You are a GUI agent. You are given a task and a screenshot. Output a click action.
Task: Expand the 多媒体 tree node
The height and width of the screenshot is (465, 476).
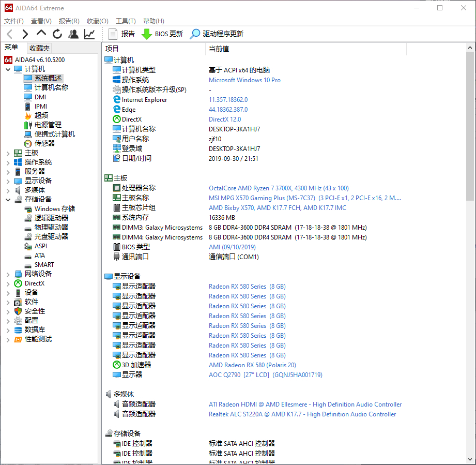click(x=8, y=190)
